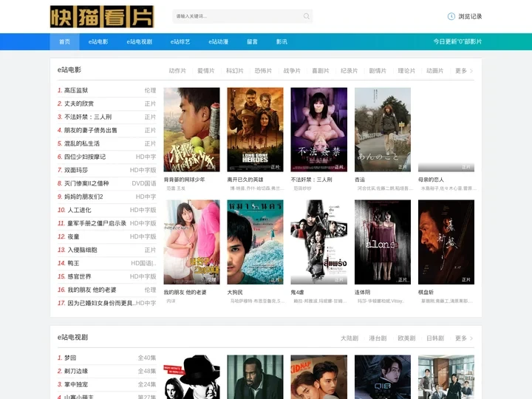532x399 pixels.
Task: Open ranked movie 入侵脑细胞
Action: point(82,250)
